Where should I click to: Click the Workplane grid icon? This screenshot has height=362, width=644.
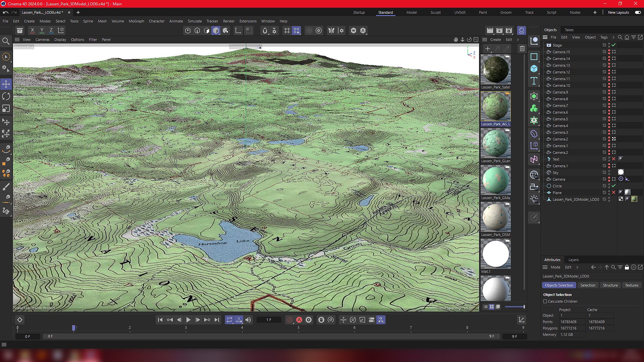[287, 31]
